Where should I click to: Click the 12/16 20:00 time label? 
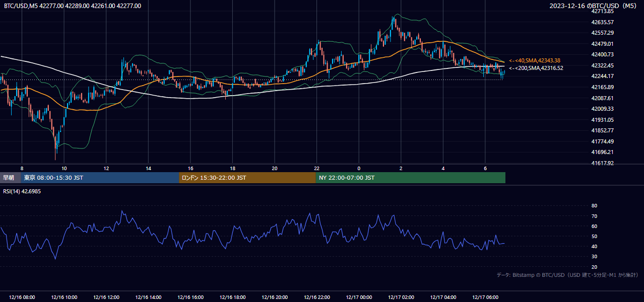pyautogui.click(x=275, y=297)
